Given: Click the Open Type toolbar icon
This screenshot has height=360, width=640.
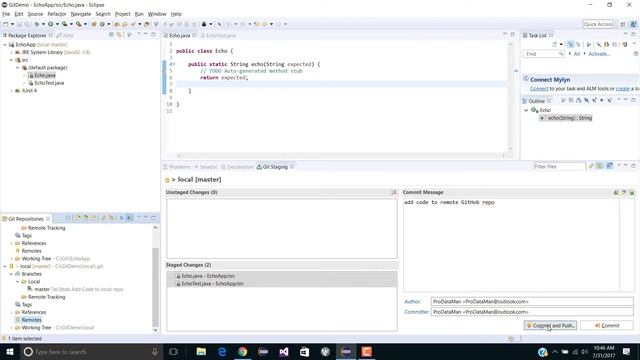Looking at the screenshot, I should (117, 24).
